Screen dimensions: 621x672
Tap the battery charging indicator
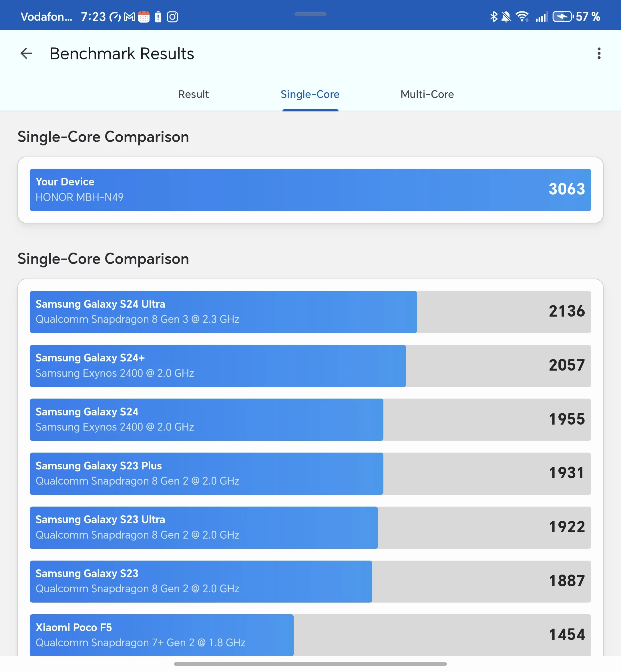[562, 17]
